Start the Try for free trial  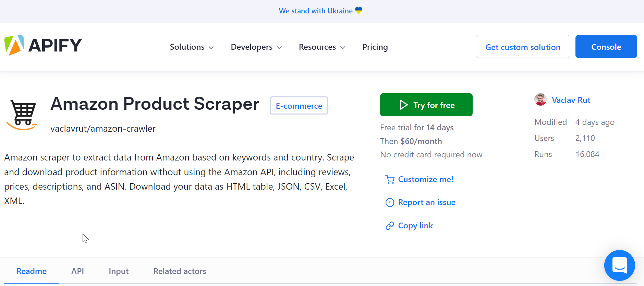click(x=426, y=105)
